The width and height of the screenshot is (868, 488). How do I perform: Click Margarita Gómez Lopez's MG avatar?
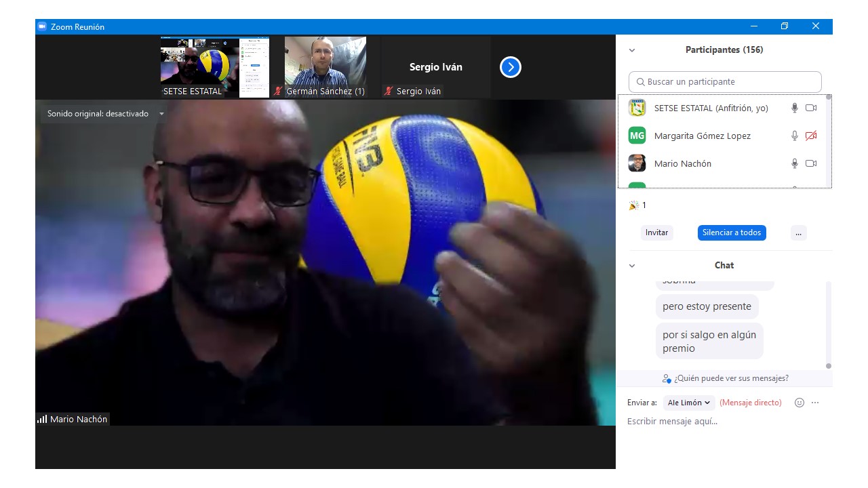[637, 136]
